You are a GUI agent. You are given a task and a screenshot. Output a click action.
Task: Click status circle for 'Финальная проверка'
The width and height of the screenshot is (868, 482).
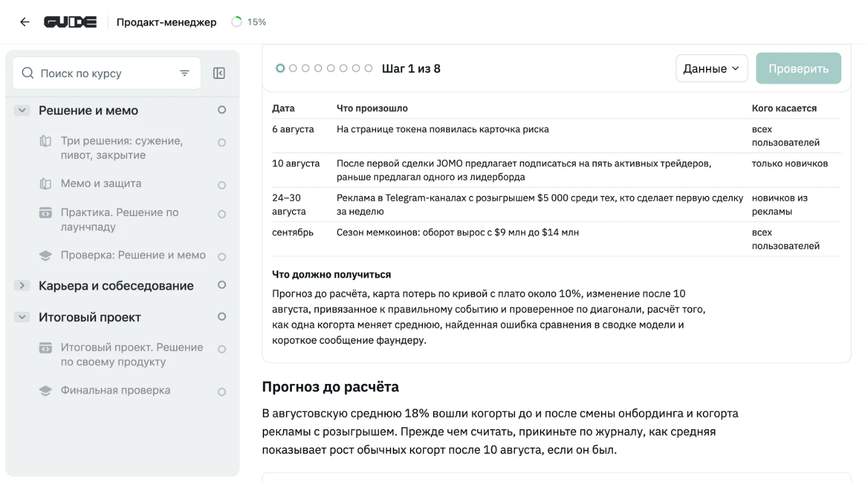[x=222, y=392]
